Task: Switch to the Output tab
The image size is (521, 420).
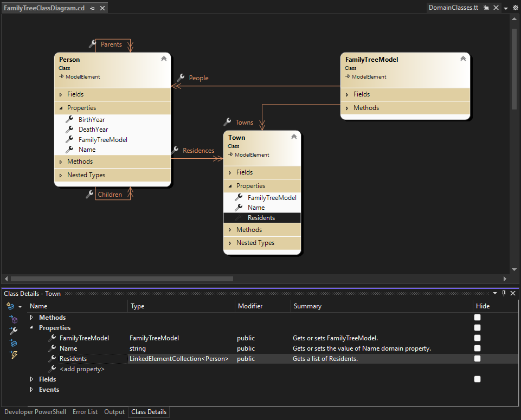Action: pos(114,412)
